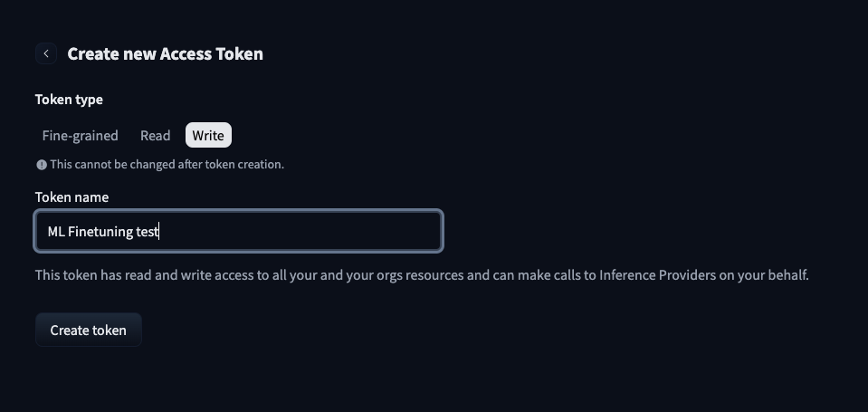Enable the Fine-grained permissions option
Screen dimensions: 868x412
point(80,136)
